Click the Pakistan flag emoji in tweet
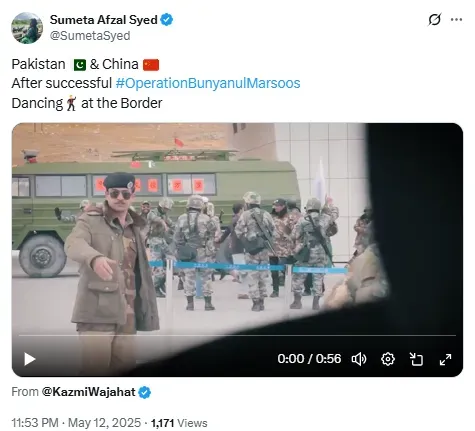 coord(80,65)
